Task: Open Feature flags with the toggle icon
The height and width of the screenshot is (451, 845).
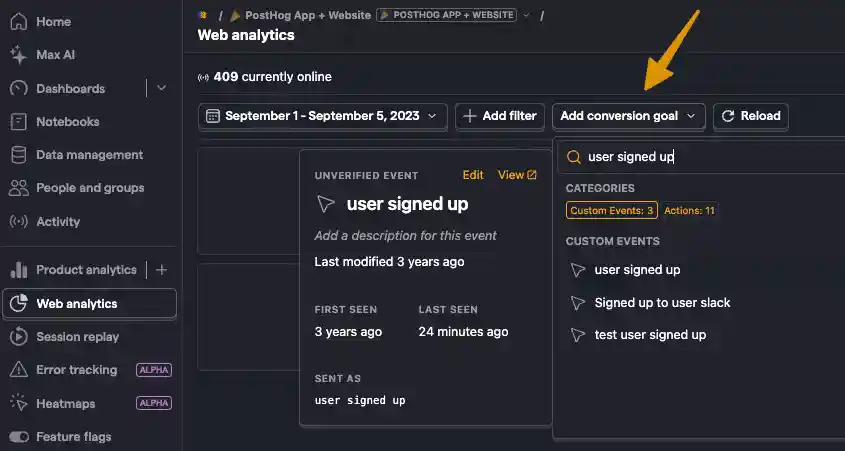Action: tap(19, 437)
